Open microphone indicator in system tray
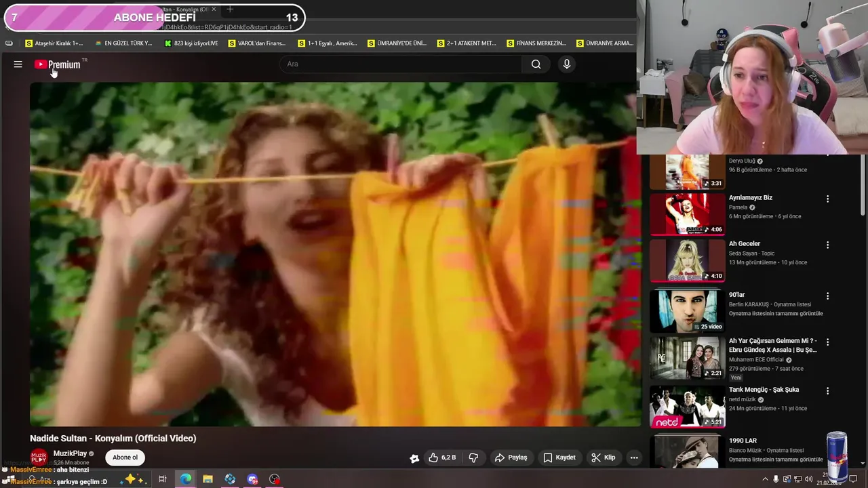Screen dimensions: 868x488 776,479
